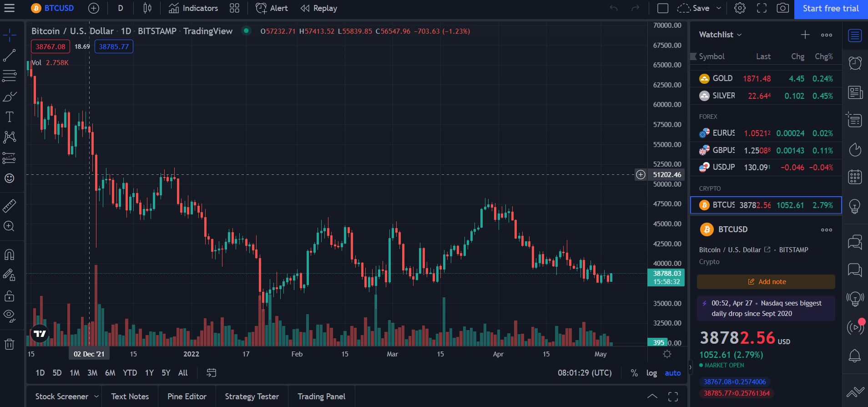Open the go to date picker

click(211, 373)
